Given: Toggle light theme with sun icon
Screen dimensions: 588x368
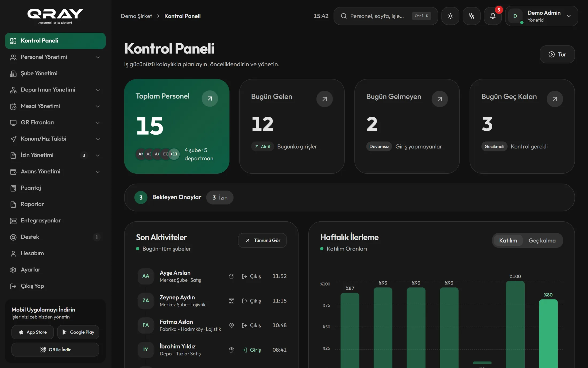Looking at the screenshot, I should coord(450,16).
